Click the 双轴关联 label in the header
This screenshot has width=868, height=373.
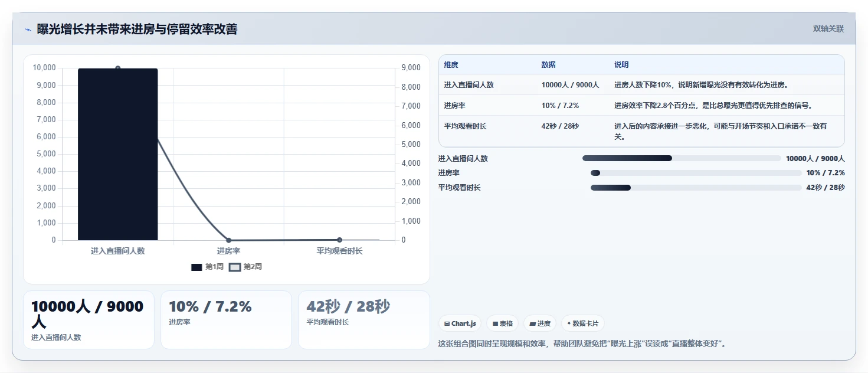(828, 29)
